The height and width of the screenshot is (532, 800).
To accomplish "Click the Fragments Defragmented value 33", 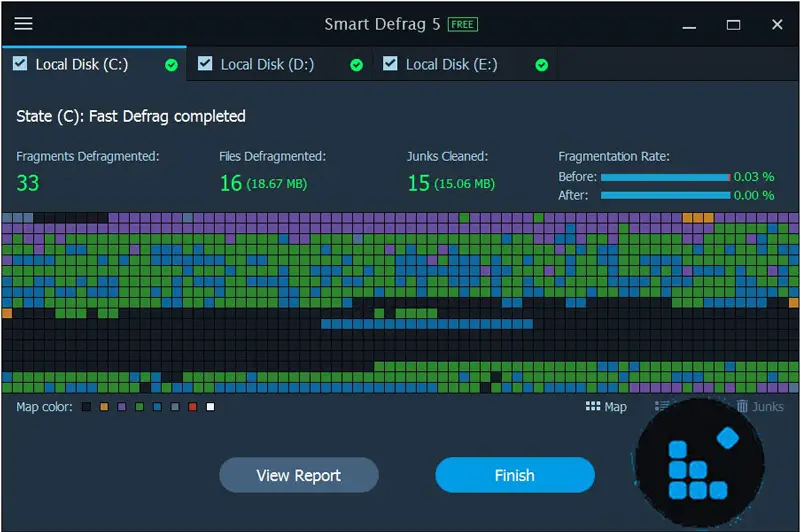I will pos(28,183).
